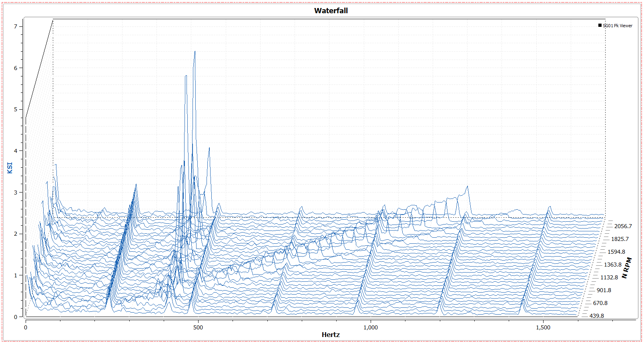Click the 6 KSI tick label
Viewport: 644px width, 343px height.
tap(16, 68)
